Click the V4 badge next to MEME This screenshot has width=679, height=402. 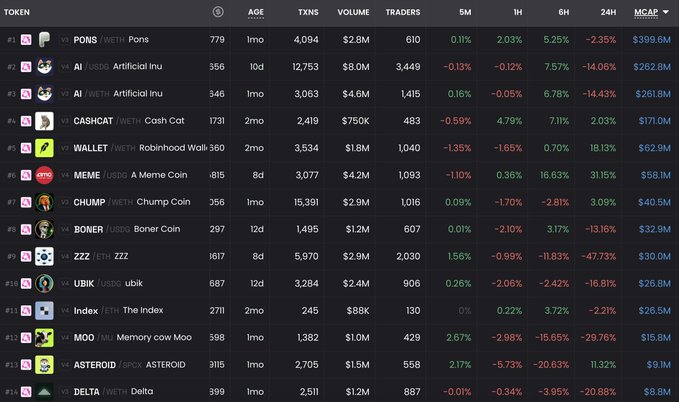65,175
